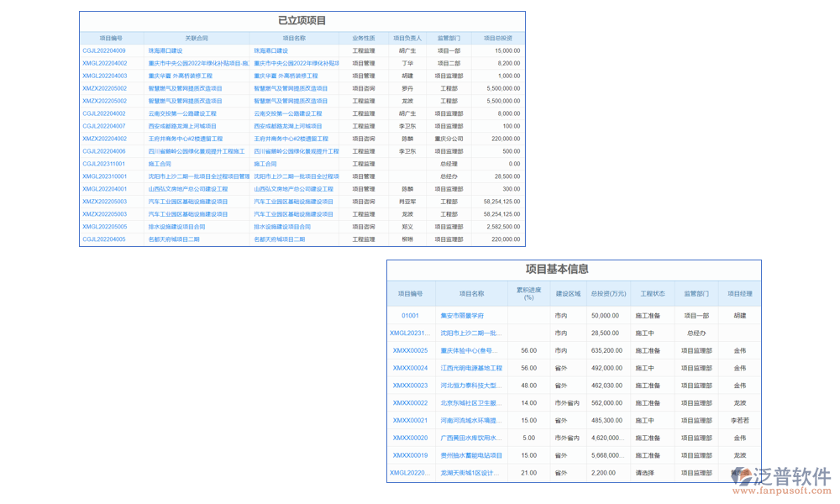Click the 建设区域 column header
840x504 pixels.
[568, 293]
